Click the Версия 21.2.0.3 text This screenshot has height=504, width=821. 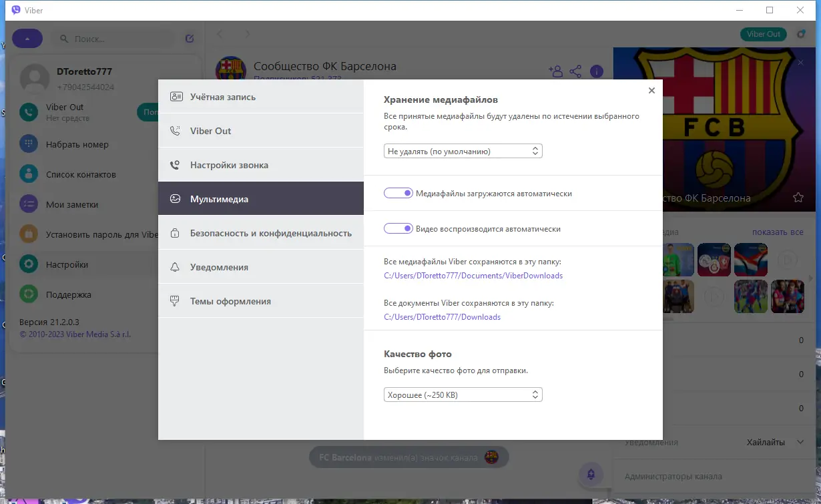click(x=49, y=321)
